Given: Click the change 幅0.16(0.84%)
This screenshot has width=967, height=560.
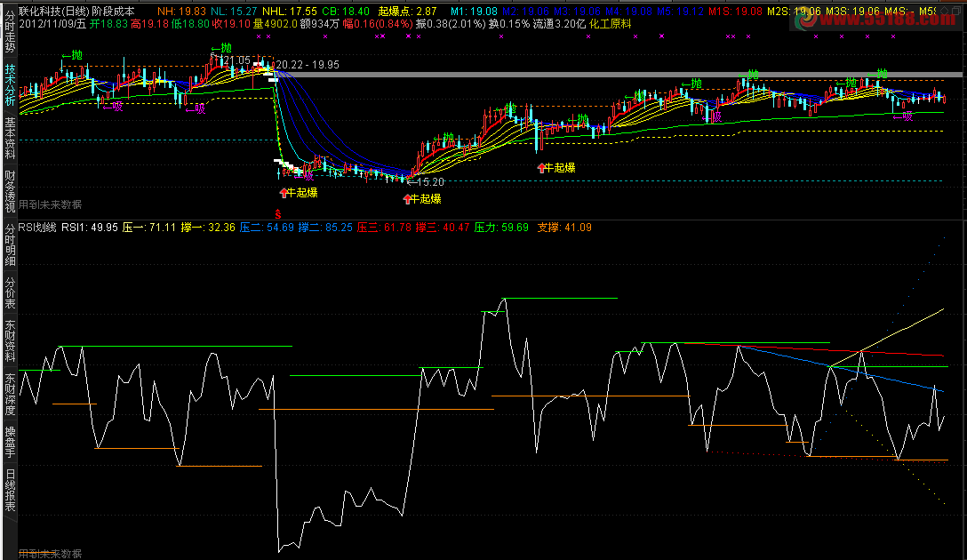Looking at the screenshot, I should 378,23.
